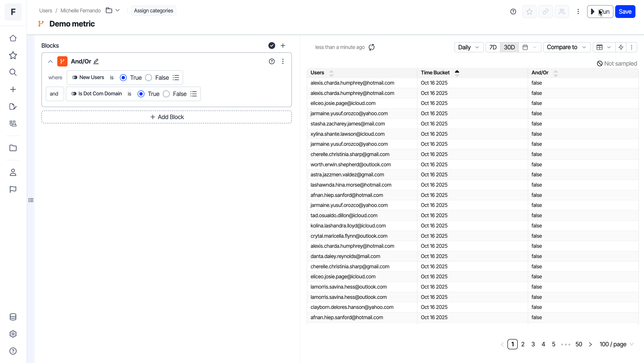Click the Save button

tap(625, 12)
